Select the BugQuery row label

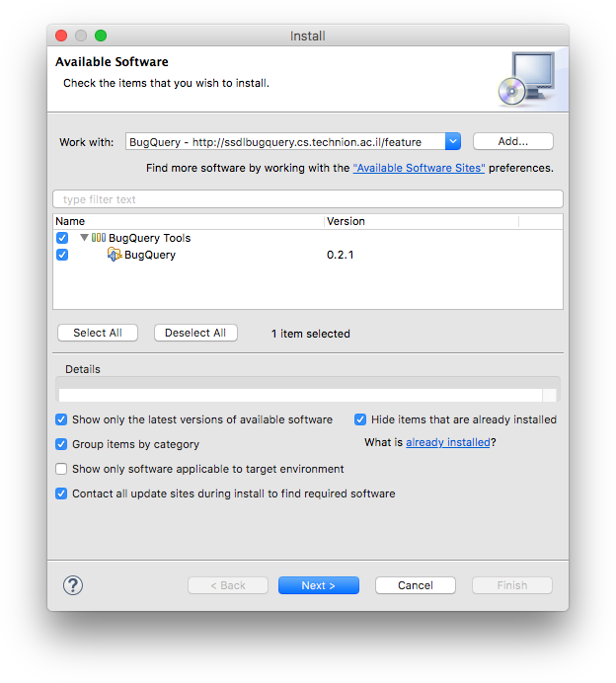150,255
